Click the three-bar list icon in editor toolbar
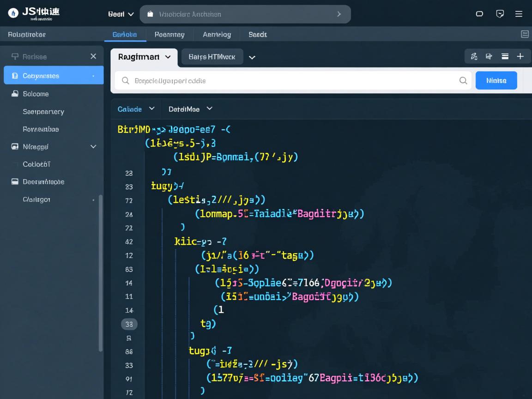The height and width of the screenshot is (399, 532). (x=505, y=56)
